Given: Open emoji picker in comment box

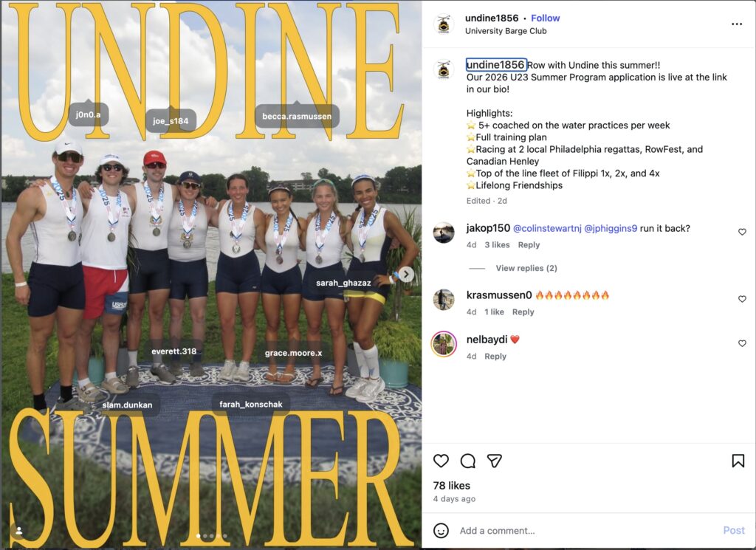Looking at the screenshot, I should 441,531.
